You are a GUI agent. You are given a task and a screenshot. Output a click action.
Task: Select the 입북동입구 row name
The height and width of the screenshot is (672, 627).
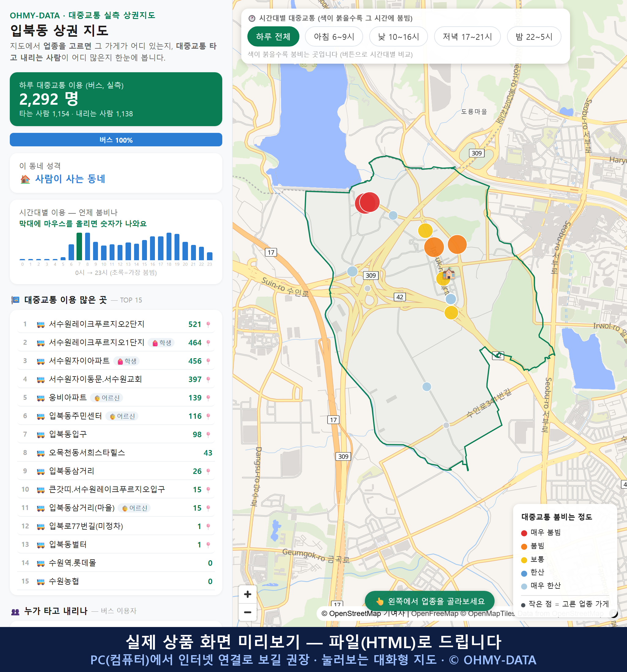pos(68,434)
